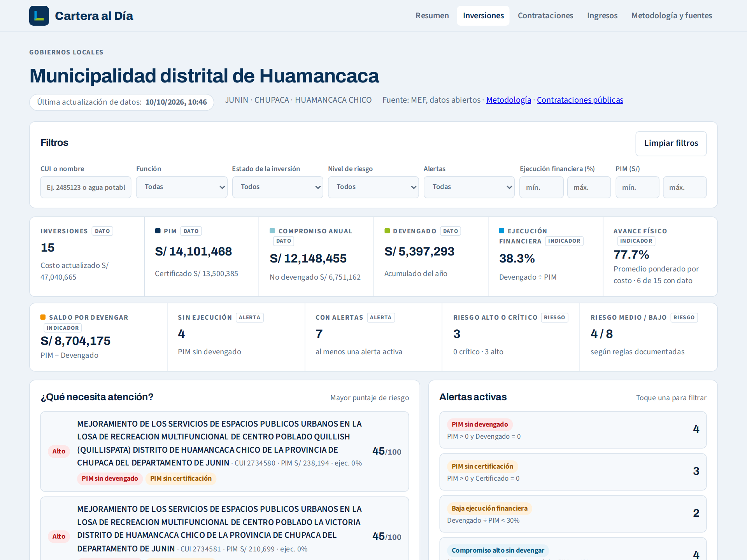The width and height of the screenshot is (747, 560).
Task: Click the green Devengado color square
Action: [x=387, y=231]
